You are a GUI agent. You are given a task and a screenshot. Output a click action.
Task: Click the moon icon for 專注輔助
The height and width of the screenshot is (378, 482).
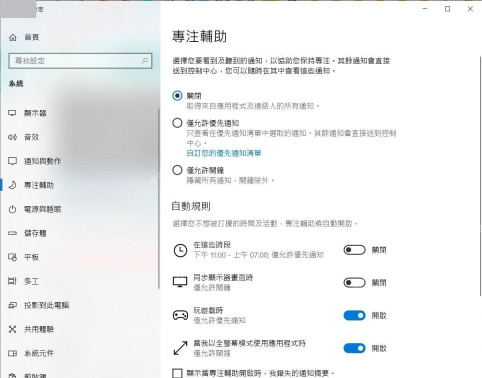point(12,185)
